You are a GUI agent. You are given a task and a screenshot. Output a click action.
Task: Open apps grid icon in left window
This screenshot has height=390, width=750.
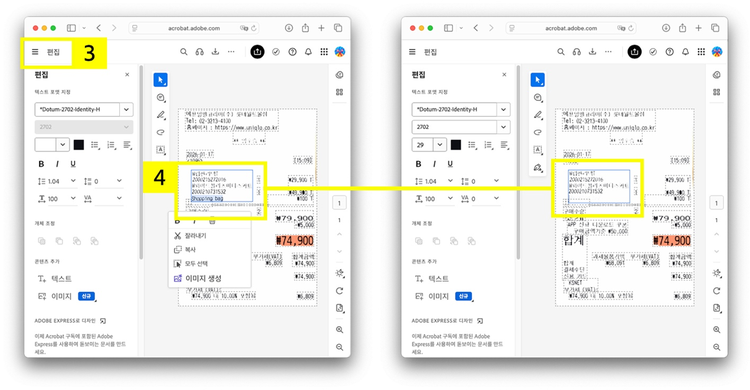pyautogui.click(x=324, y=52)
